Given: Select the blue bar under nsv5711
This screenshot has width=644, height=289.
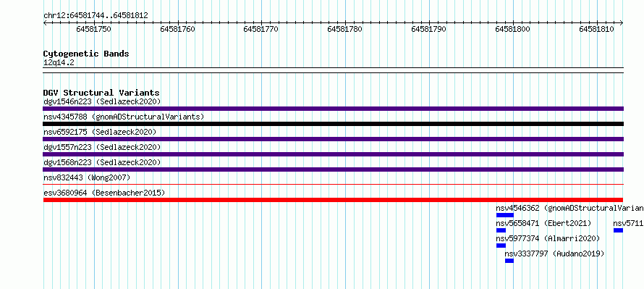Looking at the screenshot, I should (618, 230).
